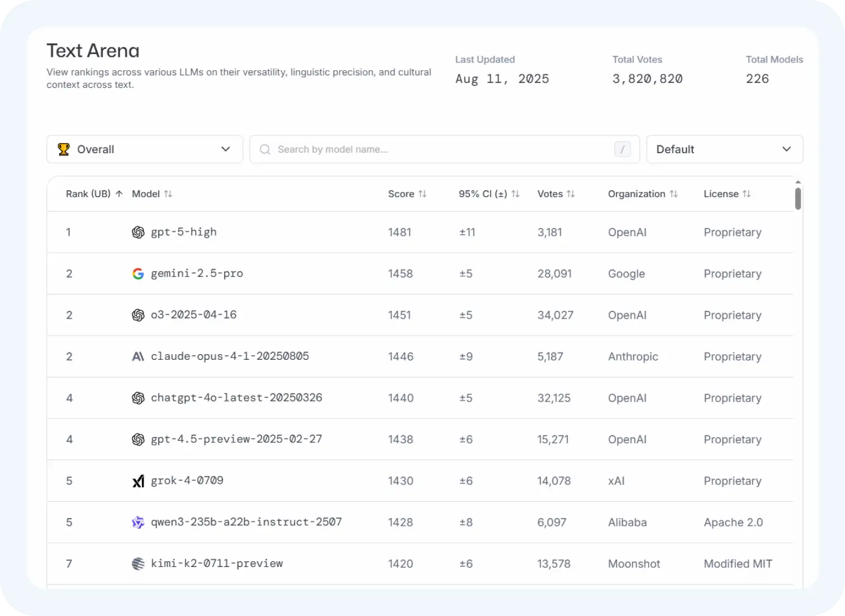Open the Default view dropdown
This screenshot has height=616, width=845.
tap(724, 149)
